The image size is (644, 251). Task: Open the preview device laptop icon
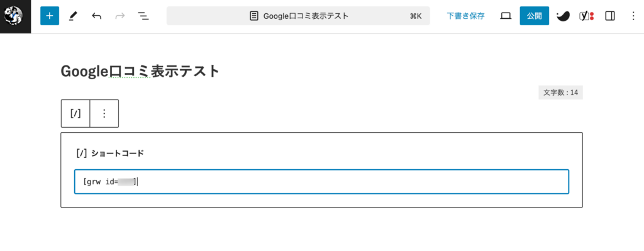click(x=506, y=16)
